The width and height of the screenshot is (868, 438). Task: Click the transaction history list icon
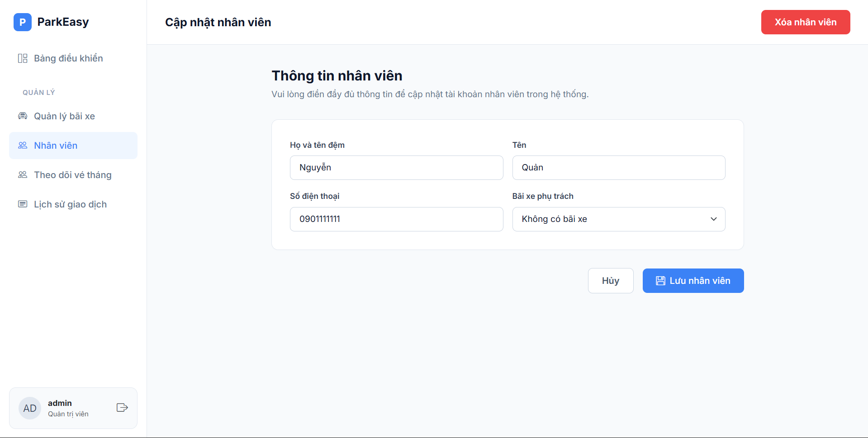[23, 204]
